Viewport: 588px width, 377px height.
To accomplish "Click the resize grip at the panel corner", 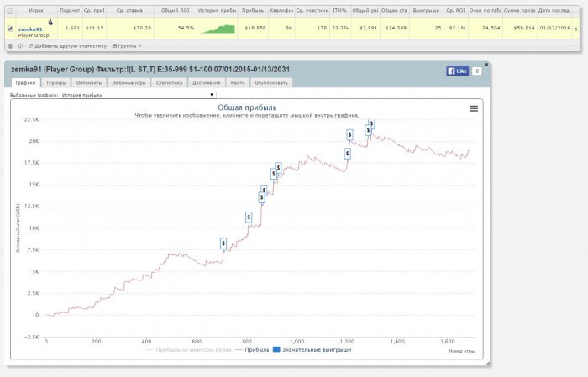I will tap(487, 364).
